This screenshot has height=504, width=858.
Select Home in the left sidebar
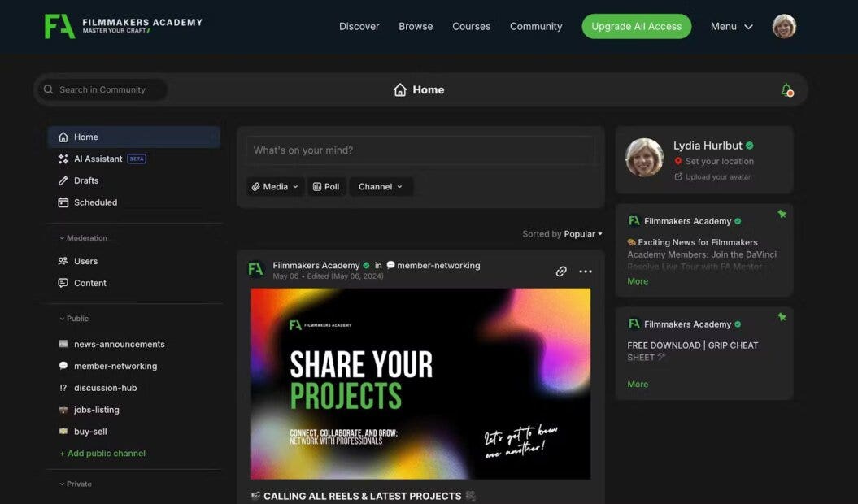click(x=134, y=137)
